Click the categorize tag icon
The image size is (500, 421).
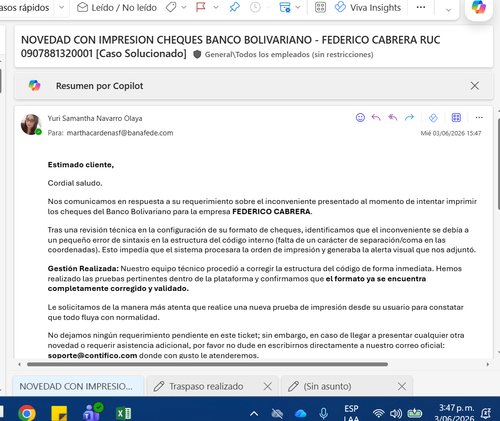pyautogui.click(x=171, y=7)
